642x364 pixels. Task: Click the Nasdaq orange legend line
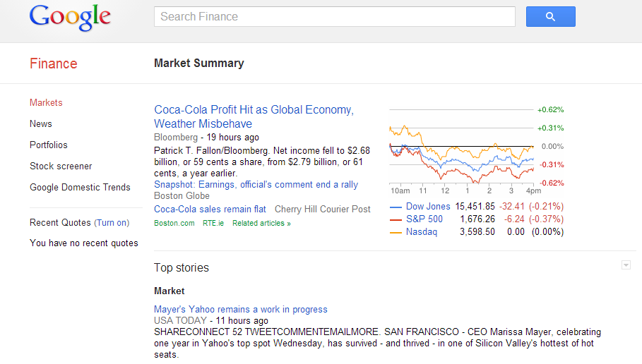[396, 232]
